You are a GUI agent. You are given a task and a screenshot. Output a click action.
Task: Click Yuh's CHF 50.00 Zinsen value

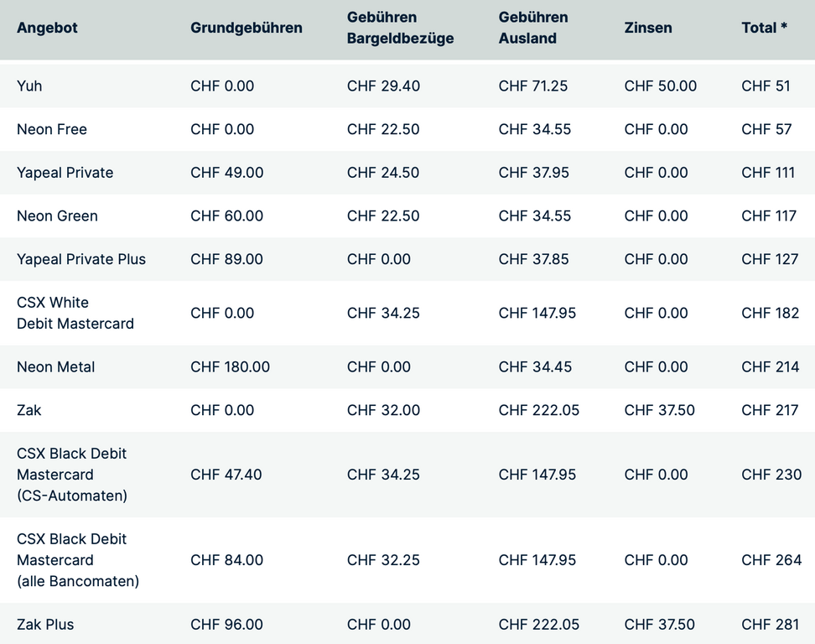click(x=660, y=86)
